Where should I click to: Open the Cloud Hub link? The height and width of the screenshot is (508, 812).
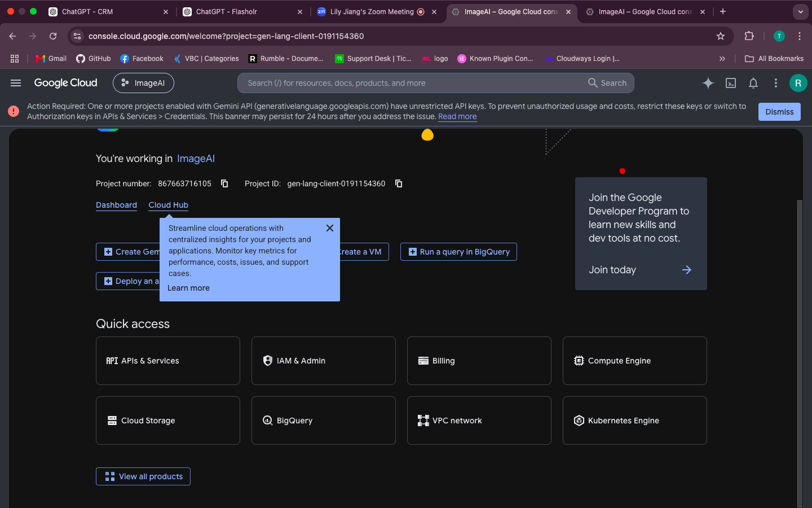[x=169, y=205]
